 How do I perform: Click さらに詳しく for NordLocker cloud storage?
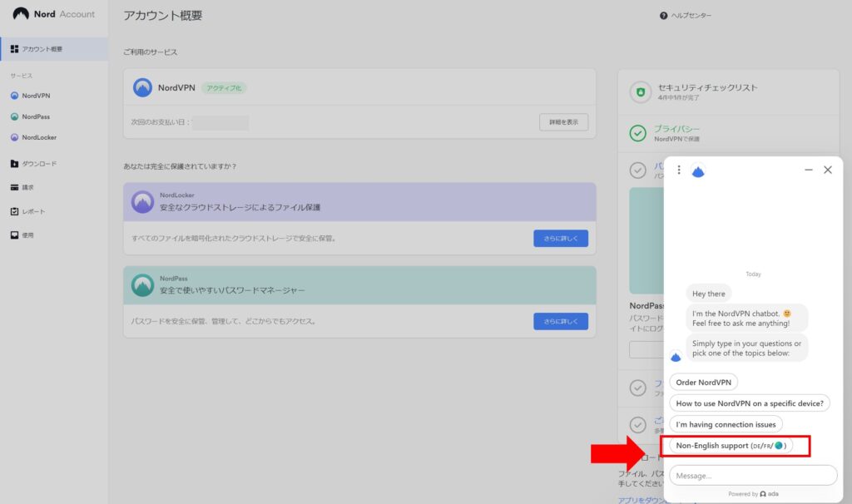(x=561, y=238)
